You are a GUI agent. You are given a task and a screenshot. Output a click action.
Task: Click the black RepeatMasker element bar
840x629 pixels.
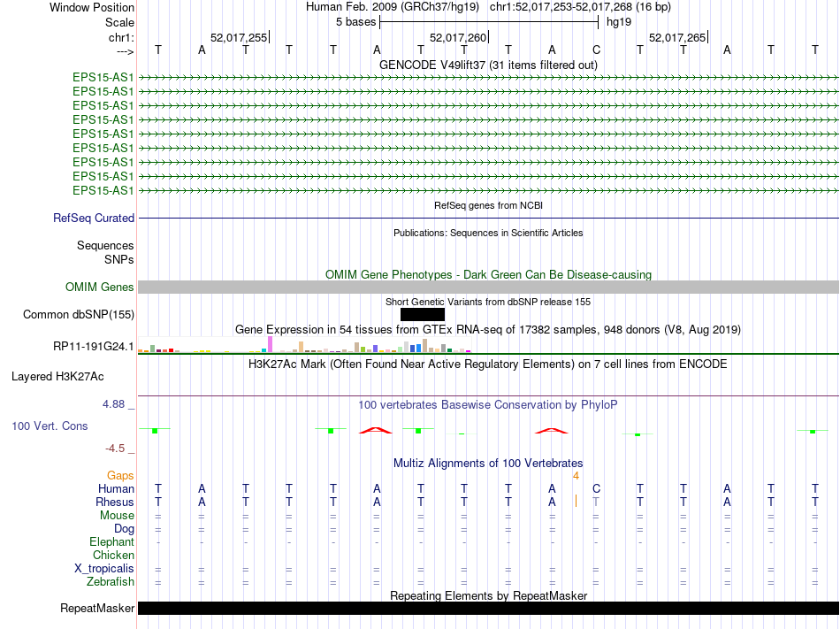(x=488, y=608)
